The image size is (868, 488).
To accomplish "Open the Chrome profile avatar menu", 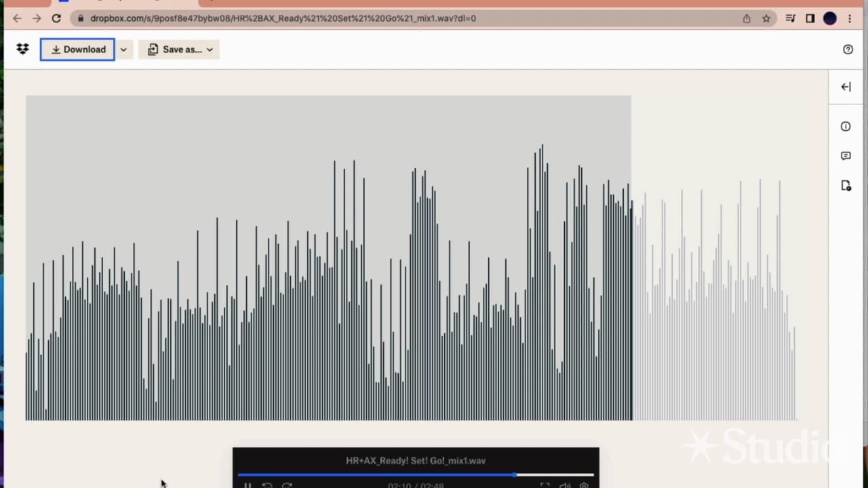I will [830, 18].
